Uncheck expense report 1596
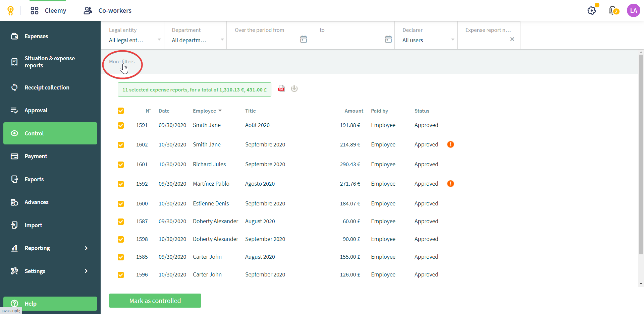Screen dimensions: 644x314 pos(121,275)
